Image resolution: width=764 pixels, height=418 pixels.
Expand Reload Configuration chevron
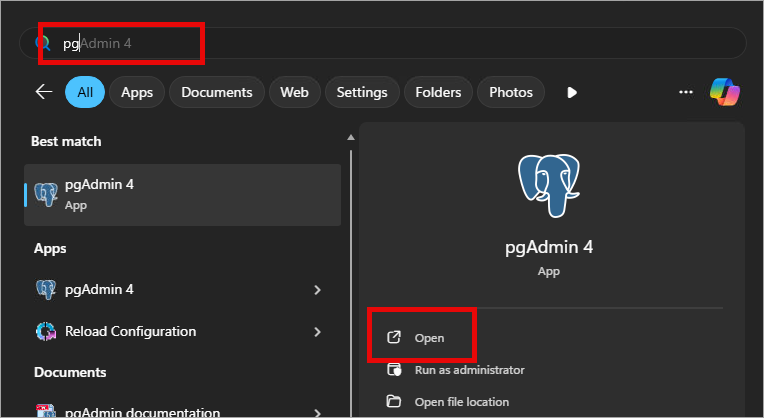(317, 331)
